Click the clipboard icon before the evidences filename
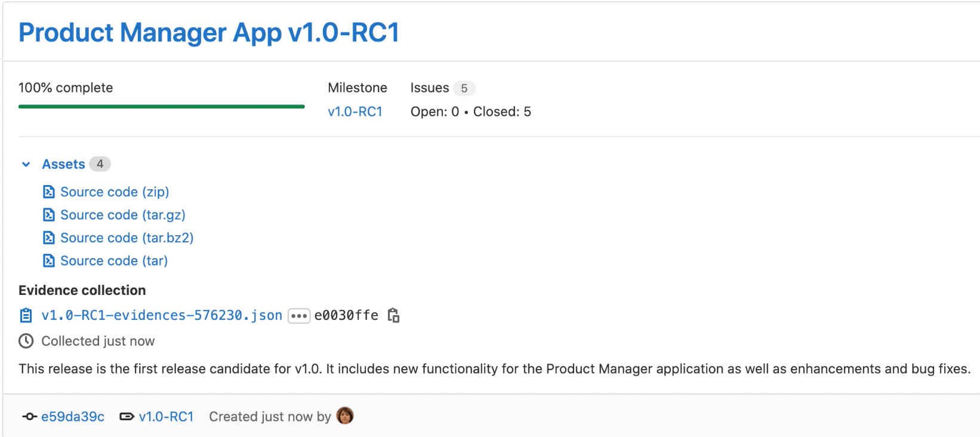The image size is (980, 437). [x=25, y=315]
